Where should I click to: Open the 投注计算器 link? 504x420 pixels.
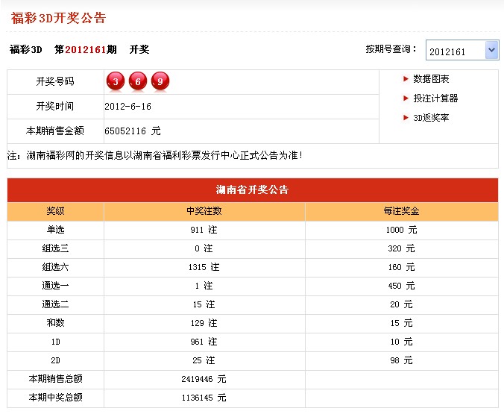(435, 98)
